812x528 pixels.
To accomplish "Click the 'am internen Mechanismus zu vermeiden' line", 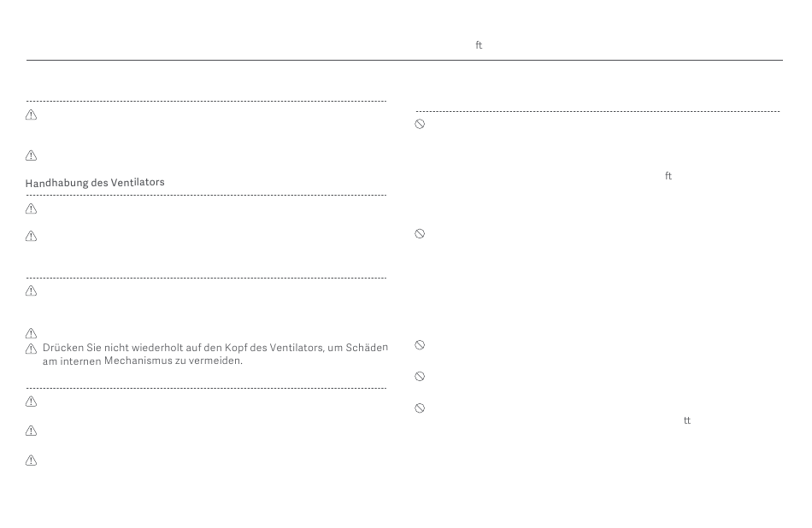I will point(143,361).
